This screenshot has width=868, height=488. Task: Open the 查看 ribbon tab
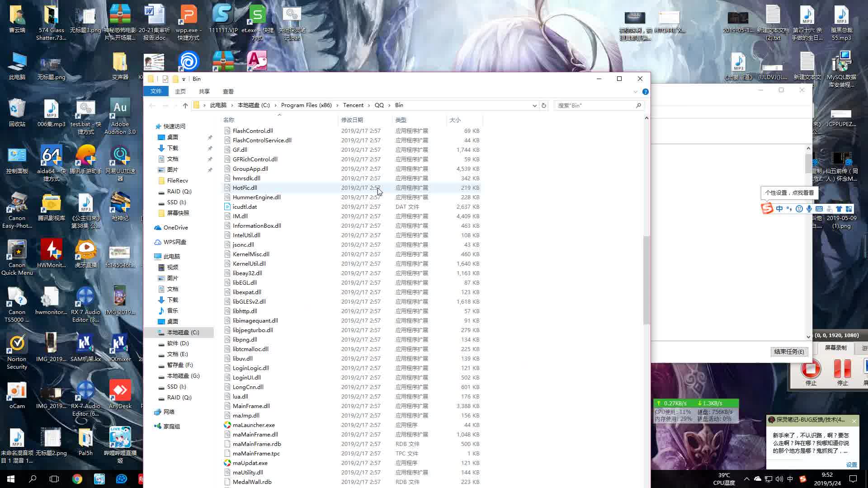coord(228,91)
